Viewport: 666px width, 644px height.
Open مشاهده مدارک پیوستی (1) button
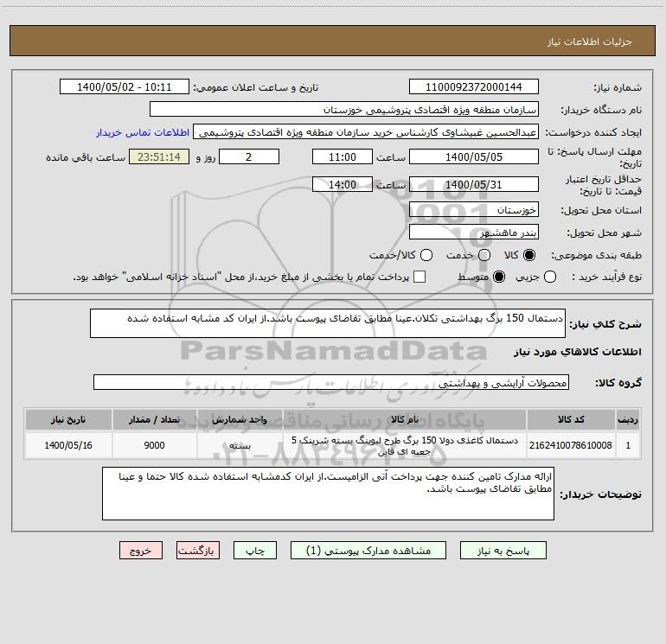tap(368, 551)
